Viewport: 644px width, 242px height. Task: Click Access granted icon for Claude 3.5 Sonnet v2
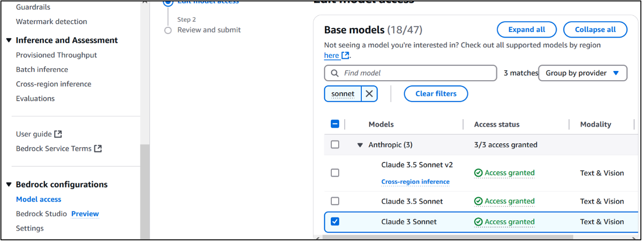[479, 173]
